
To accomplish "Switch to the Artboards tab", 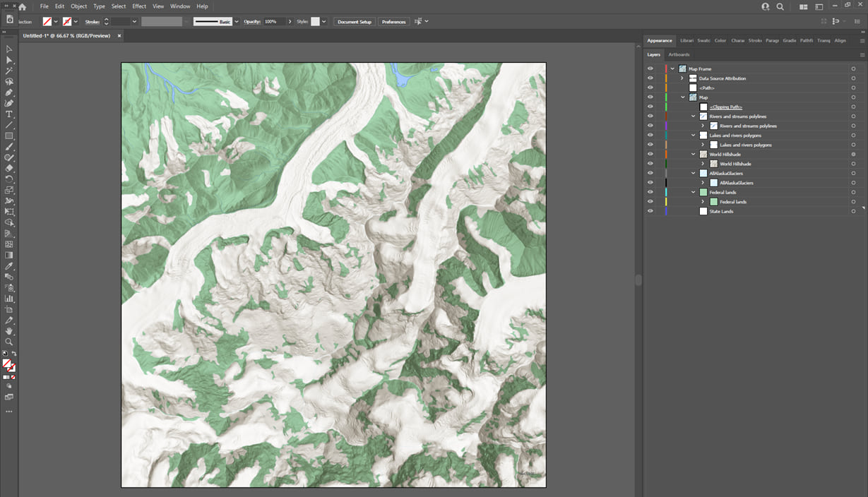I will coord(679,54).
